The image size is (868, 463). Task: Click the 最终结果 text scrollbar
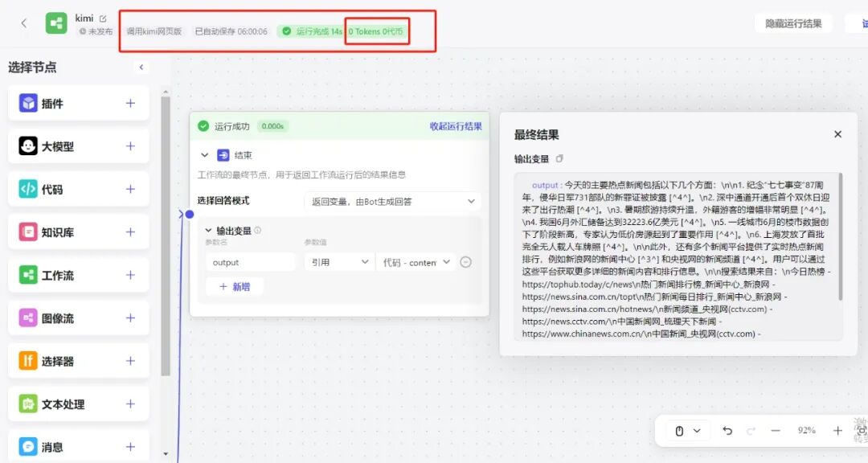[x=841, y=236]
